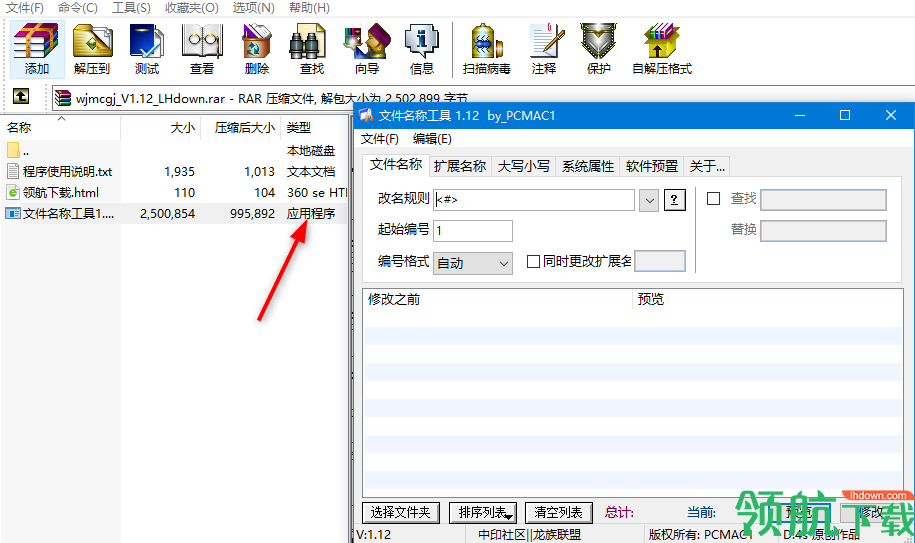Image resolution: width=915 pixels, height=543 pixels.
Task: Click the 2,500,854 size cell
Action: pyautogui.click(x=167, y=214)
